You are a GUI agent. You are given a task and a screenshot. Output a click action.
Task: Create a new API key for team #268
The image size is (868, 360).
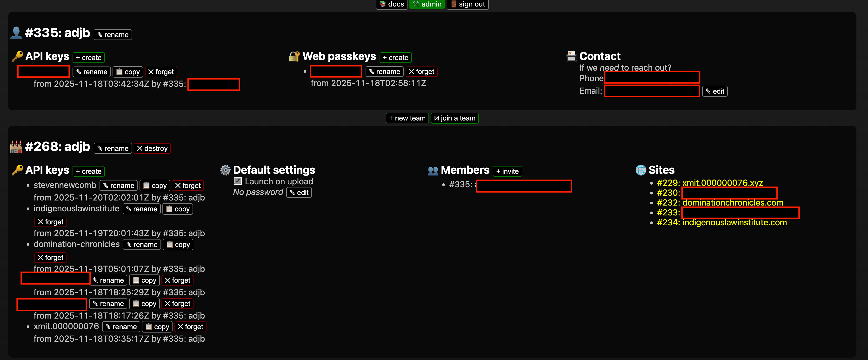coord(88,171)
